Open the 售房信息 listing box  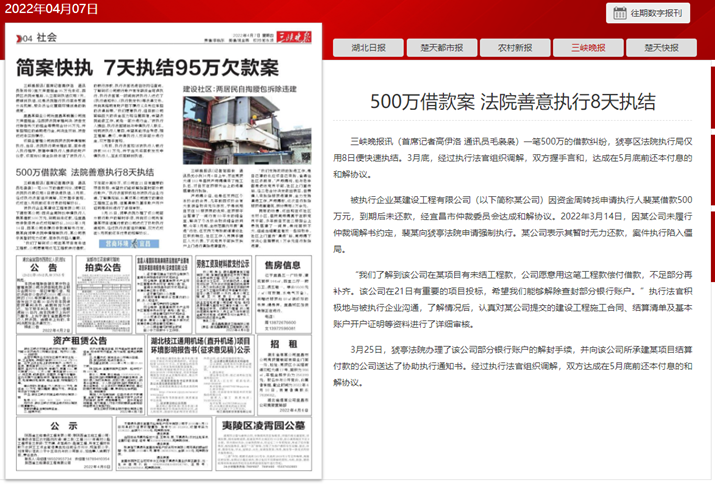(283, 295)
